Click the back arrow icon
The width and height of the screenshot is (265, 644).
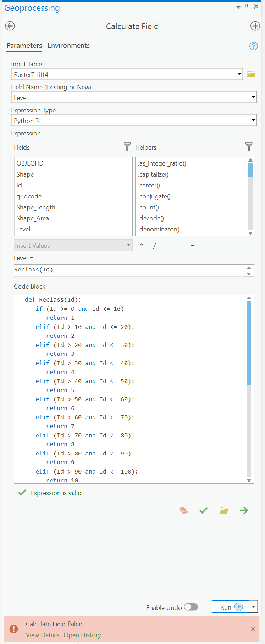10,26
